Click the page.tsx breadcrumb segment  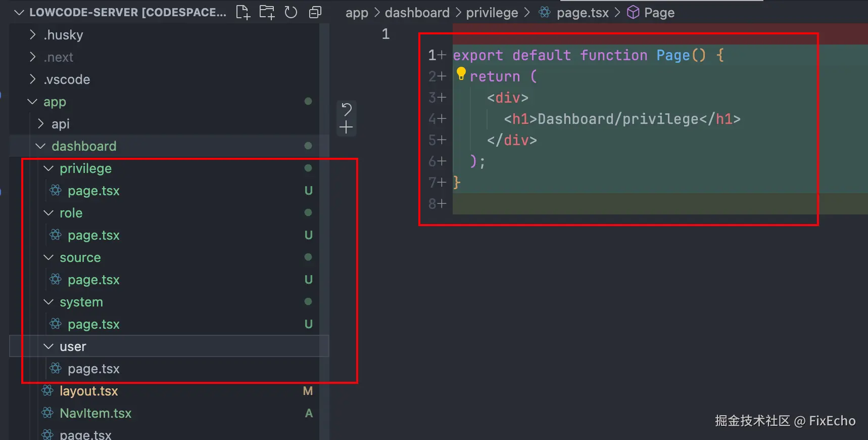[x=583, y=13]
